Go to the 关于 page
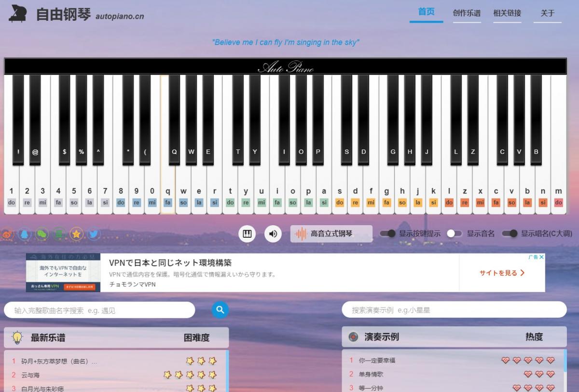 (548, 14)
